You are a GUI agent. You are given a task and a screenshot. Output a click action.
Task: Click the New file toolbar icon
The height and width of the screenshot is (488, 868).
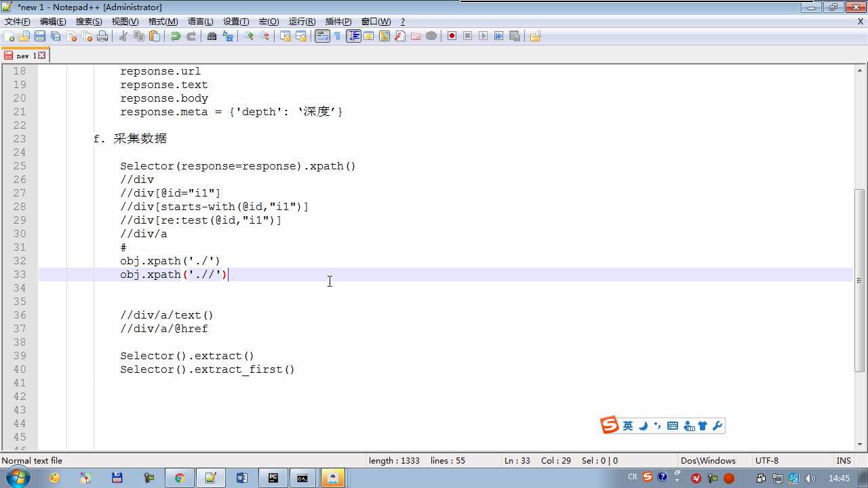9,37
